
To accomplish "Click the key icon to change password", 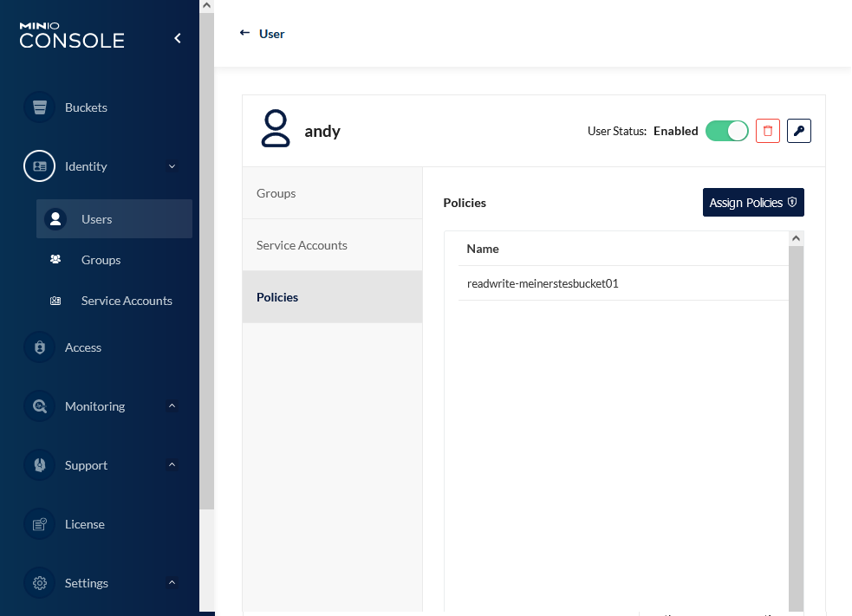I will pos(799,131).
